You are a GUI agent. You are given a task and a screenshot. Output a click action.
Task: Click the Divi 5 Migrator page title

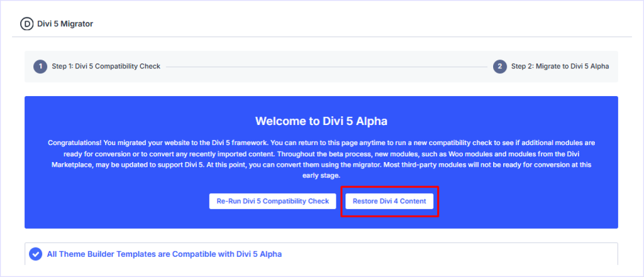(x=65, y=24)
